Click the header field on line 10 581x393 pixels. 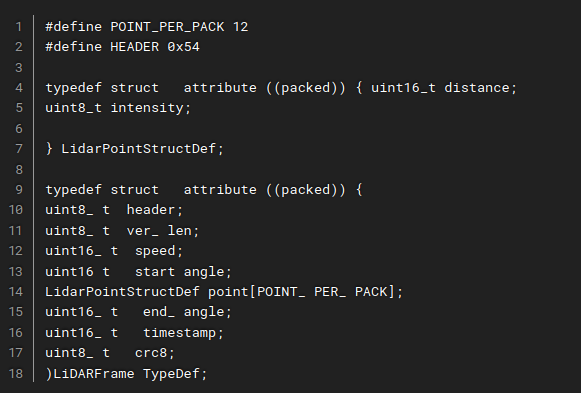pos(151,210)
